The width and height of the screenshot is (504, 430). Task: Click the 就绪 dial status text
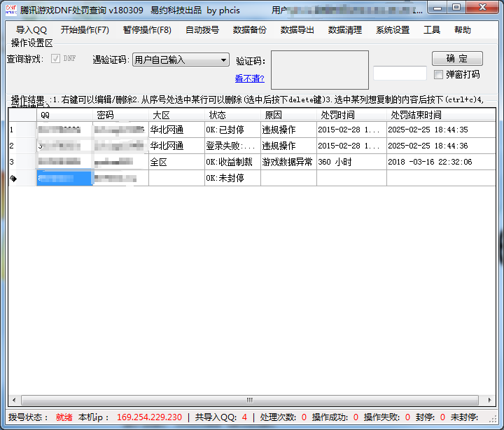(x=64, y=417)
